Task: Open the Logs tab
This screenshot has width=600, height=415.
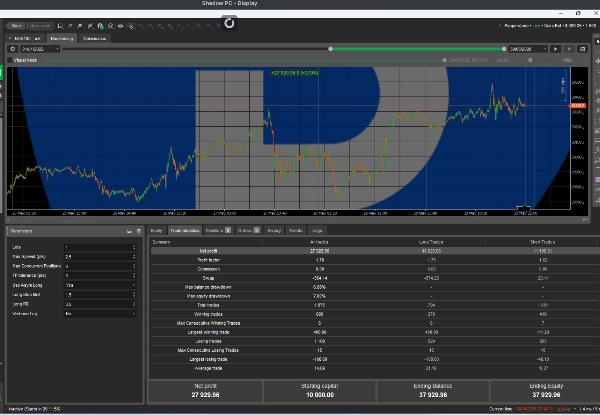Action: click(318, 231)
